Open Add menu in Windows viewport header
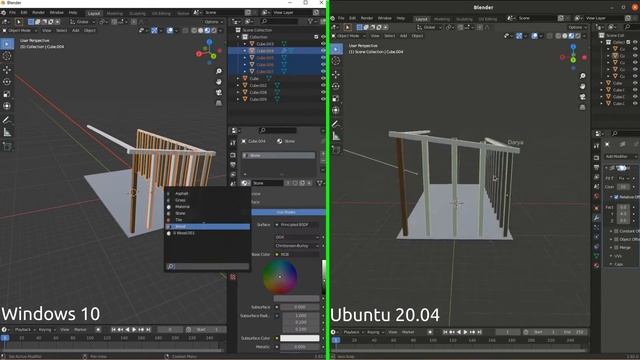The image size is (640, 360). [76, 31]
